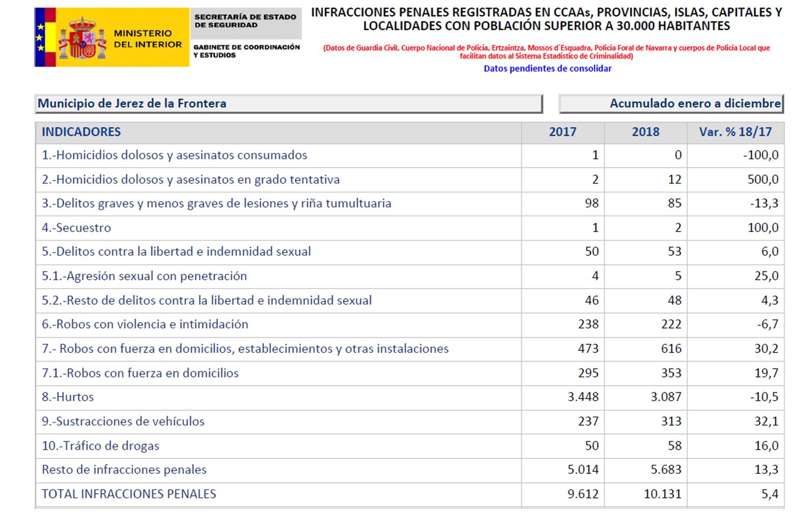Click the Var. % 18/17 column heading

coord(735,132)
